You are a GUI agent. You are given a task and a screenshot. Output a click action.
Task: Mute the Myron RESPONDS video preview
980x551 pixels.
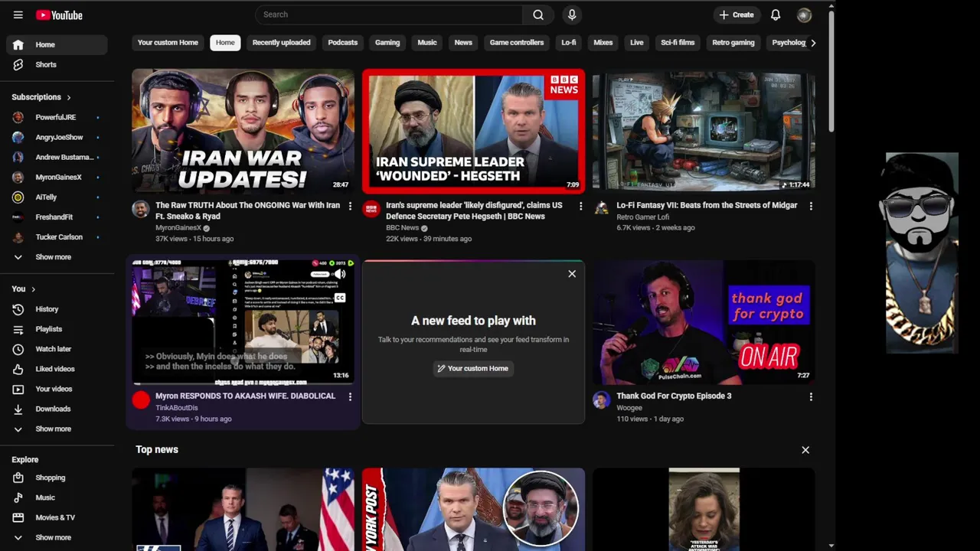340,274
